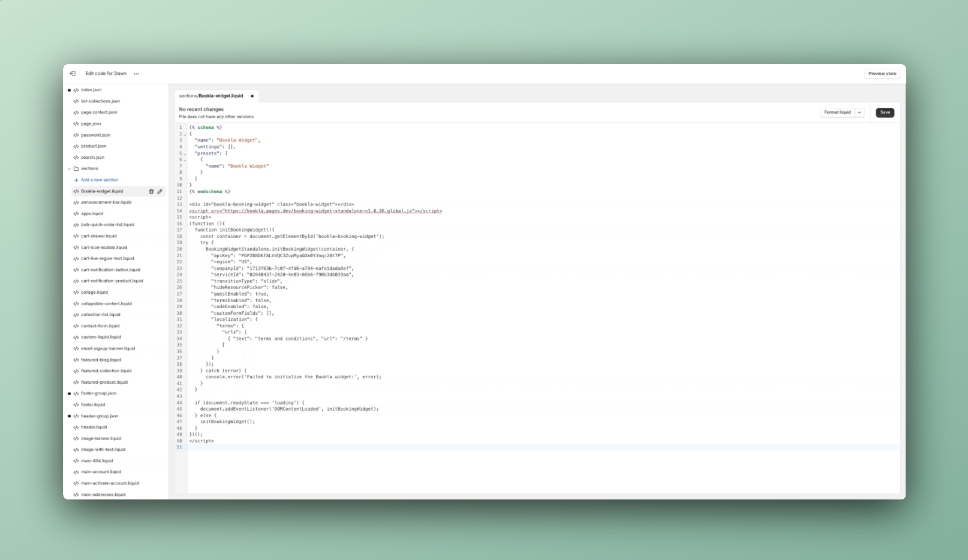Open search.json file
The height and width of the screenshot is (560, 968).
tap(92, 158)
